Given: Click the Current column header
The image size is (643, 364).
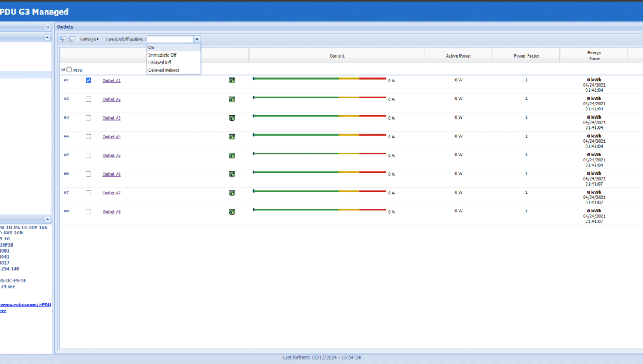Looking at the screenshot, I should [337, 55].
